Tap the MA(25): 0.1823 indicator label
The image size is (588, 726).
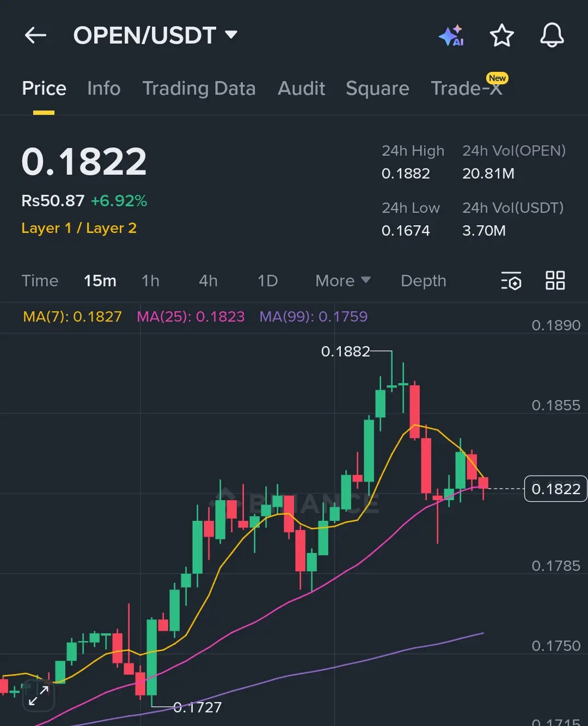[191, 317]
